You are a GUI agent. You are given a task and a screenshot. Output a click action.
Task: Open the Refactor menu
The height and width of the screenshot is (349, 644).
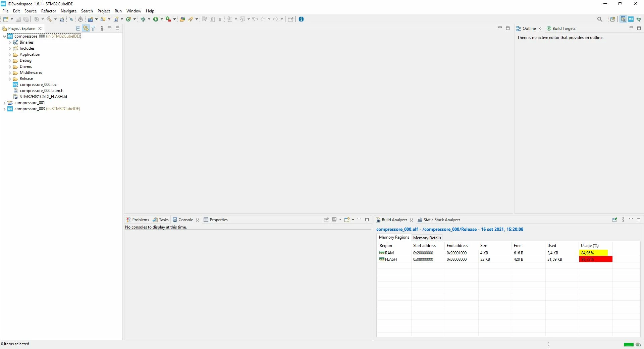[49, 11]
